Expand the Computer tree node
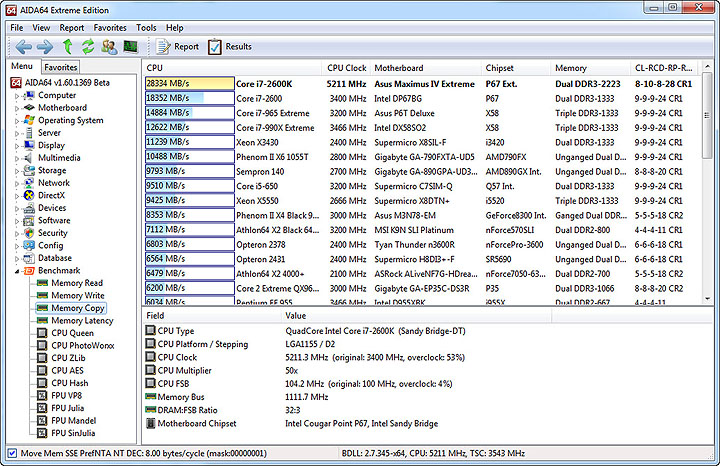 click(17, 96)
